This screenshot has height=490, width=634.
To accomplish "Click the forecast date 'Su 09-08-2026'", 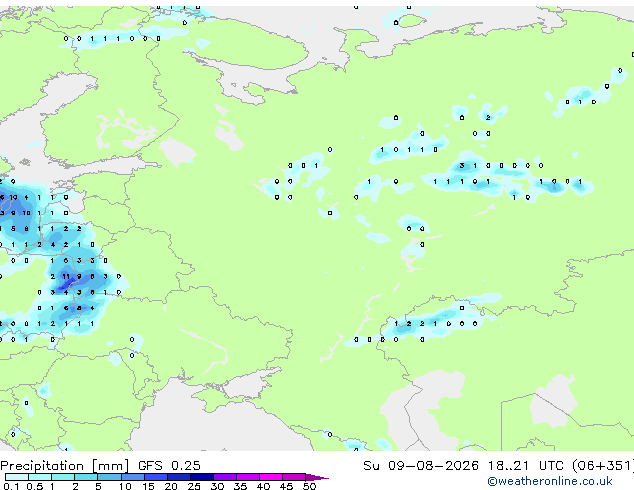I will [x=421, y=466].
